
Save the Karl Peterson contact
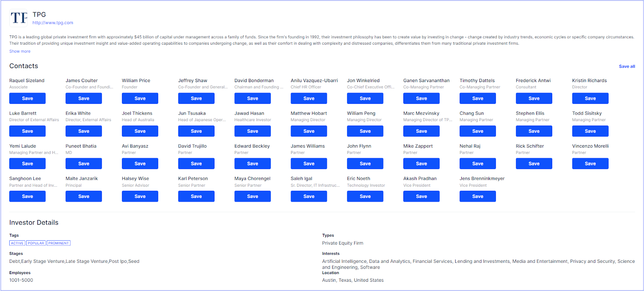point(196,196)
